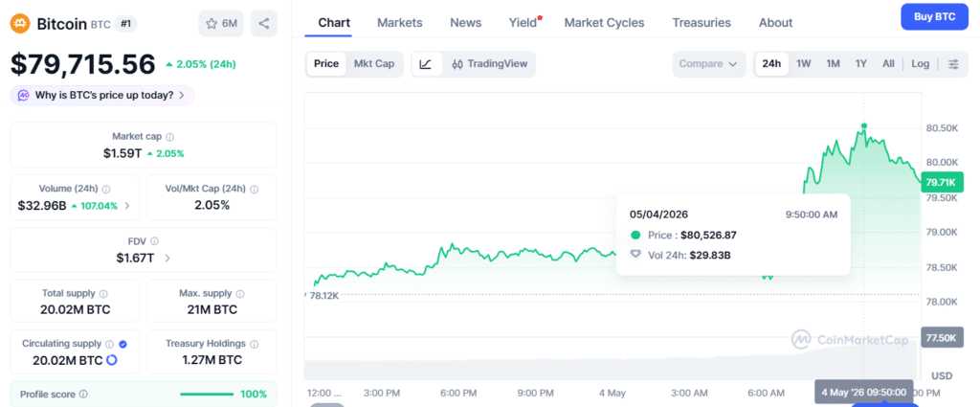980x407 pixels.
Task: Toggle Log scale on chart
Action: pos(920,64)
